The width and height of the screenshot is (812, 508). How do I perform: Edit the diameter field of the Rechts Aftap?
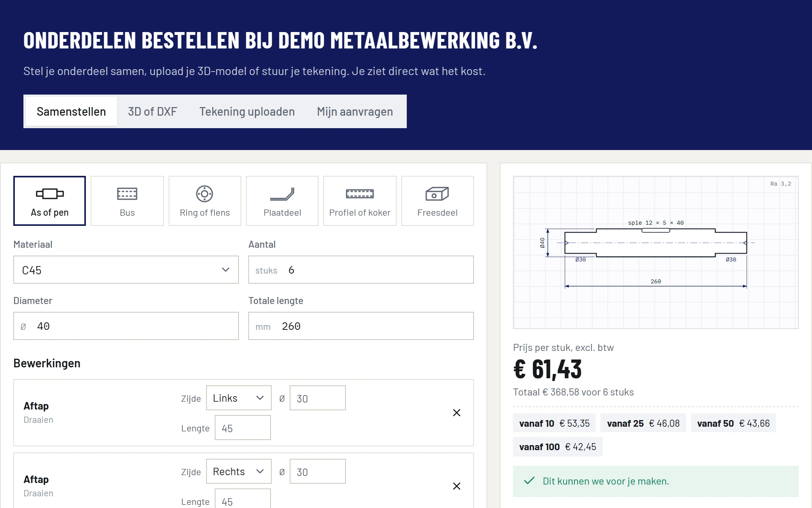tap(318, 471)
